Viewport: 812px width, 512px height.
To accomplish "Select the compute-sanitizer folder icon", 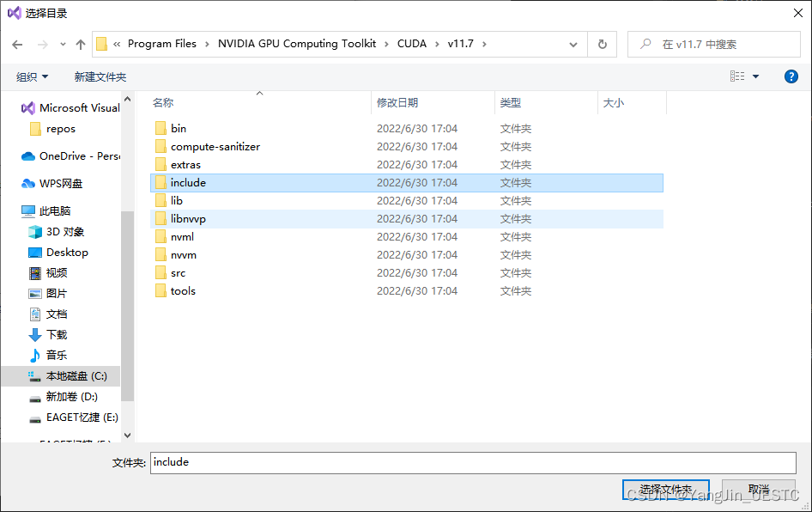I will pyautogui.click(x=161, y=146).
